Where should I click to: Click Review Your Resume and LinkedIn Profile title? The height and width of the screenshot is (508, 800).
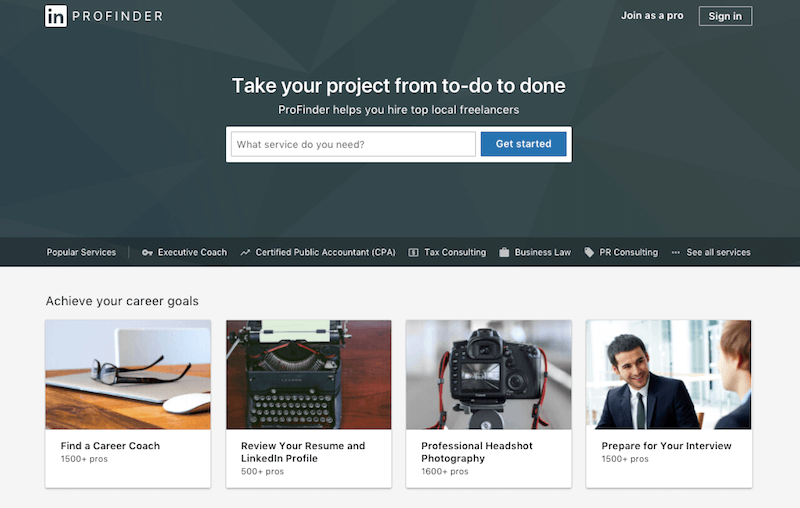pos(303,452)
